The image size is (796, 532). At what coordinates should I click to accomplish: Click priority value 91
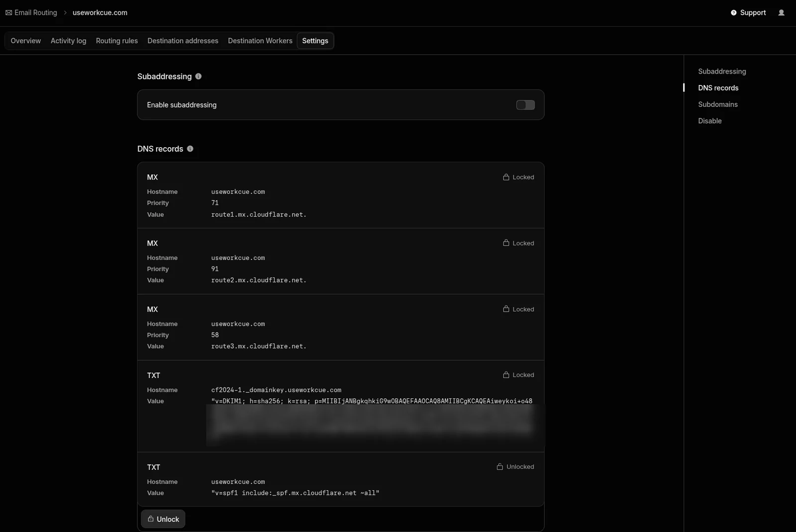(215, 269)
